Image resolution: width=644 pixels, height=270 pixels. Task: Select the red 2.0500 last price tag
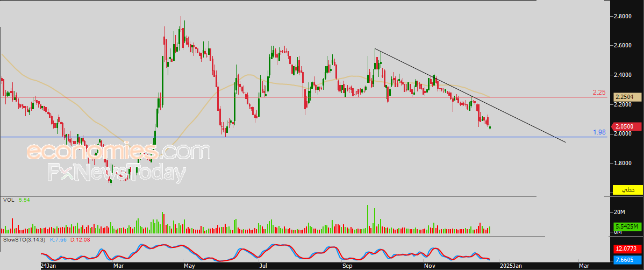point(627,126)
